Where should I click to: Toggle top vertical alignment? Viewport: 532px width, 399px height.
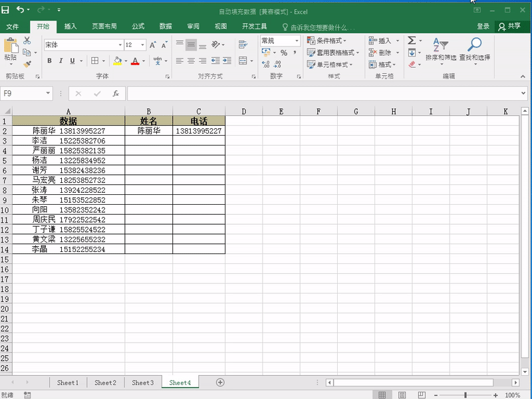(x=180, y=45)
